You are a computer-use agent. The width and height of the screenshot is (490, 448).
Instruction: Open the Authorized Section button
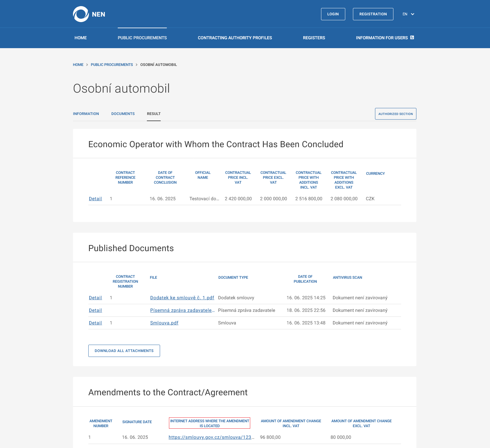(395, 114)
